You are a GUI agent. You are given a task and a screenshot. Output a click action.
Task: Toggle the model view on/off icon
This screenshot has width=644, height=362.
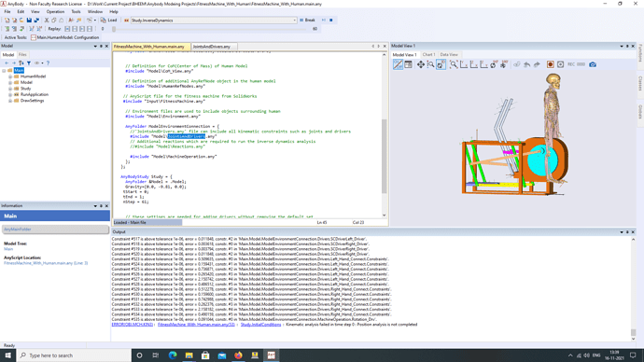398,64
